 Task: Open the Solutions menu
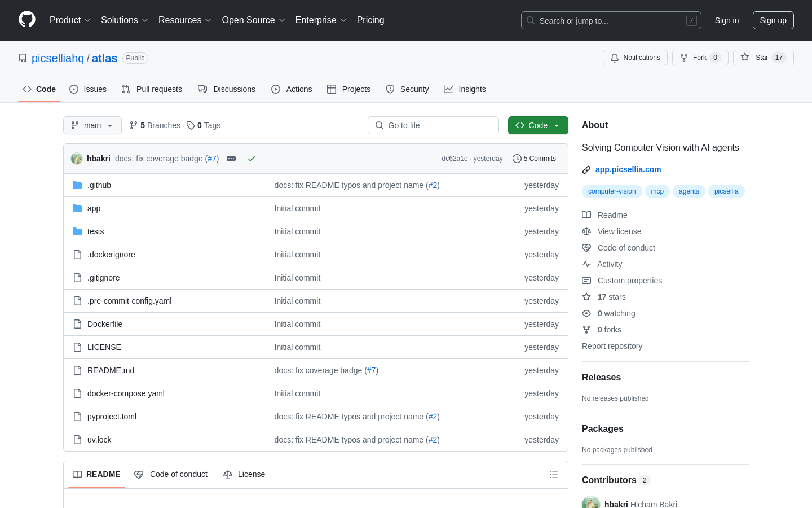pyautogui.click(x=125, y=20)
